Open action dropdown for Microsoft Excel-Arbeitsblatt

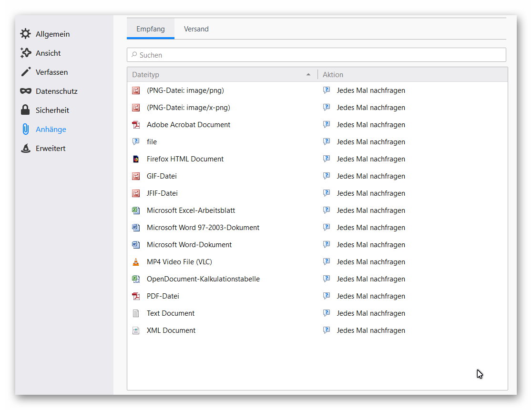(x=370, y=210)
